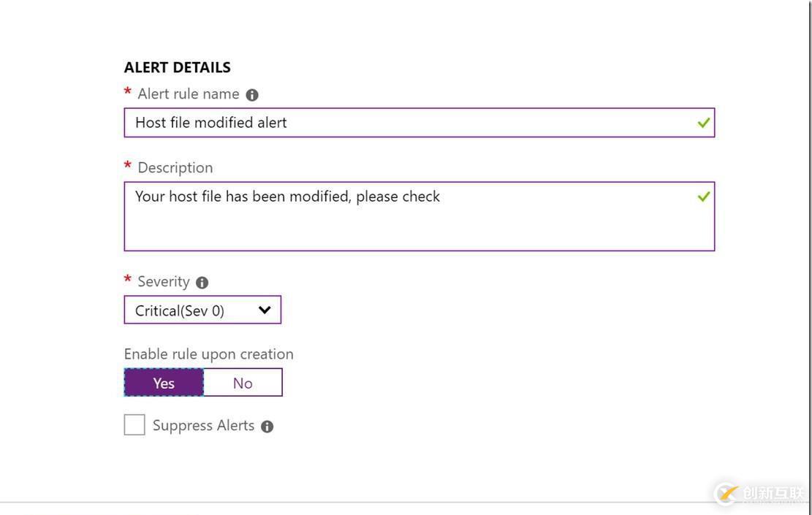Click the Description field label
Screen dimensions: 812x515
(175, 167)
